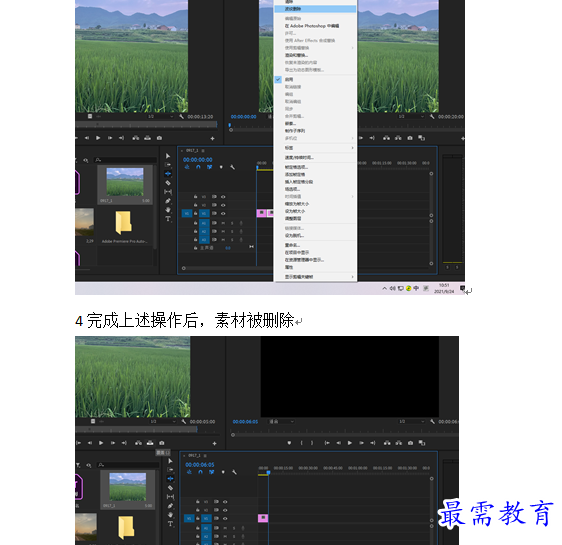Toggle Snap magnet in upper timeline header
This screenshot has height=545, width=562.
(x=198, y=167)
